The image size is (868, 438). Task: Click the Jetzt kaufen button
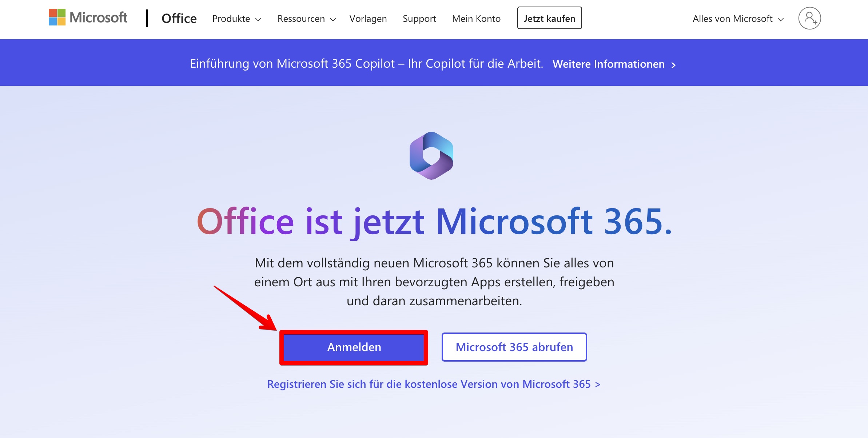pos(549,18)
